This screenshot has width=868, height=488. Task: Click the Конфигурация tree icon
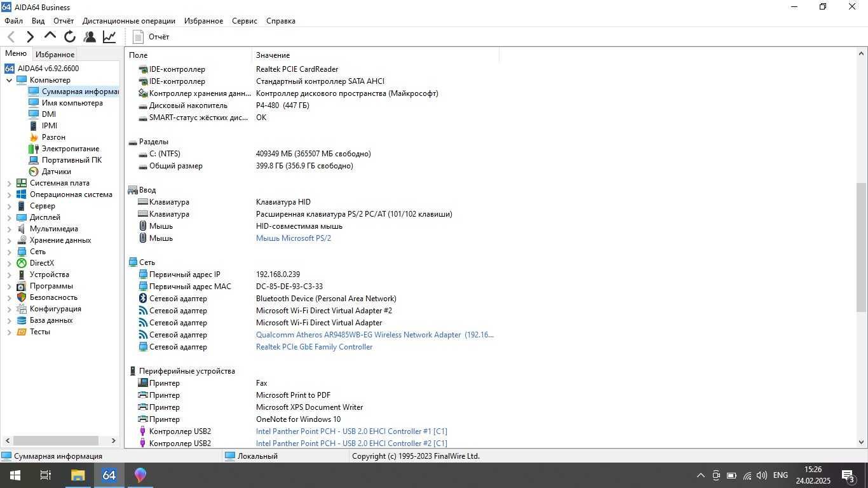pyautogui.click(x=22, y=309)
